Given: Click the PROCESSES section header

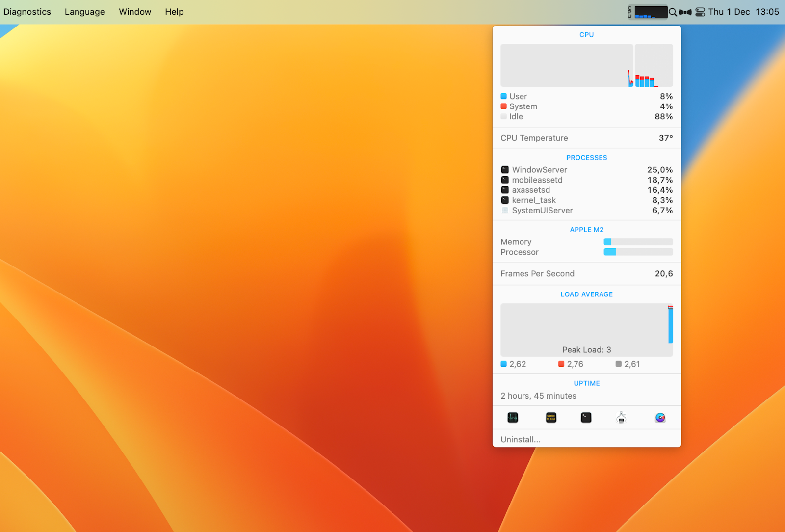Looking at the screenshot, I should (x=587, y=158).
